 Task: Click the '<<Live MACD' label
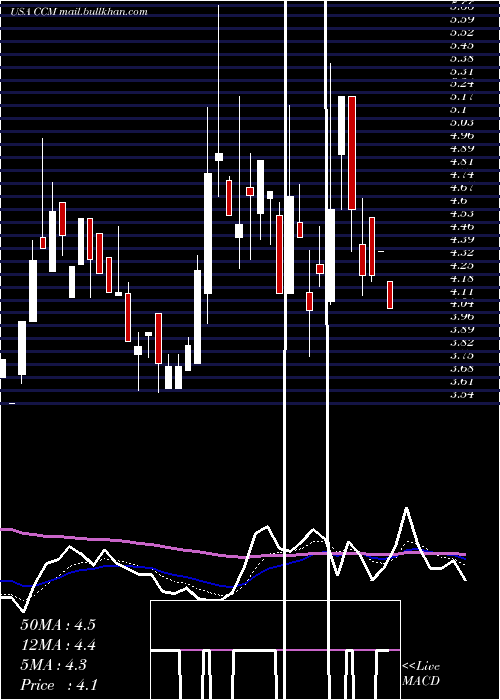coord(421,674)
